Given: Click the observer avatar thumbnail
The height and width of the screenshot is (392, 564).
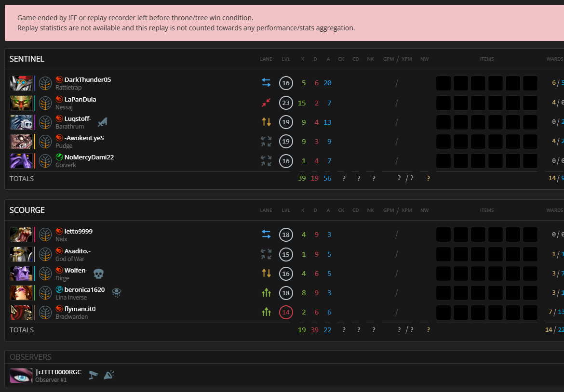Looking at the screenshot, I should coord(21,376).
